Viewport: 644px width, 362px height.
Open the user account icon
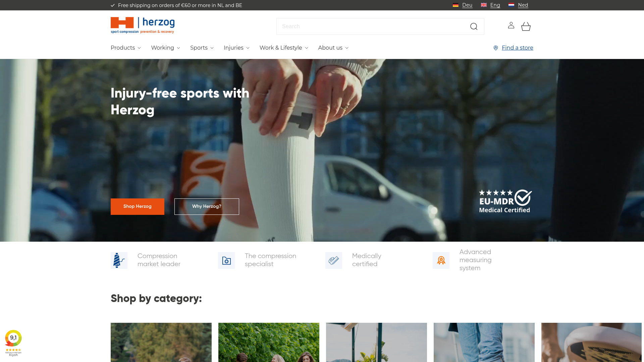coord(511,25)
